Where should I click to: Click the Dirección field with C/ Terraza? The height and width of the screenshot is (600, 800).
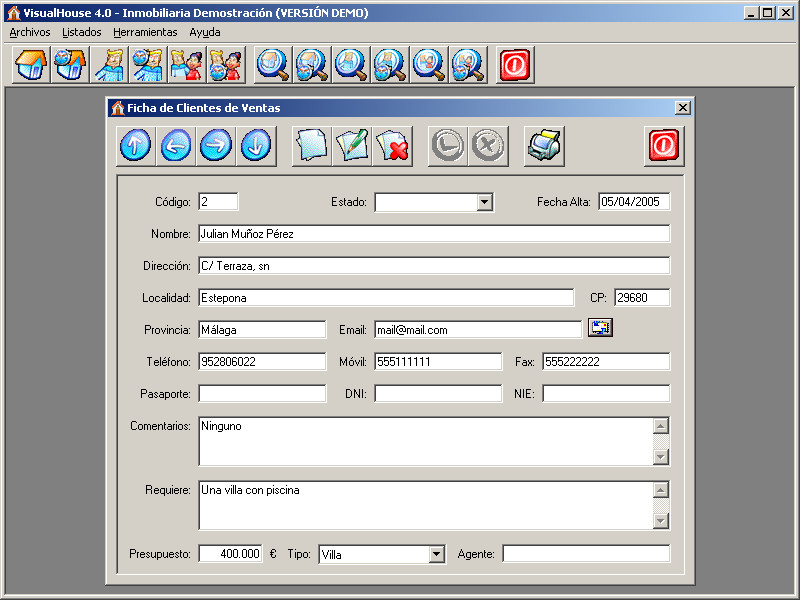click(434, 266)
